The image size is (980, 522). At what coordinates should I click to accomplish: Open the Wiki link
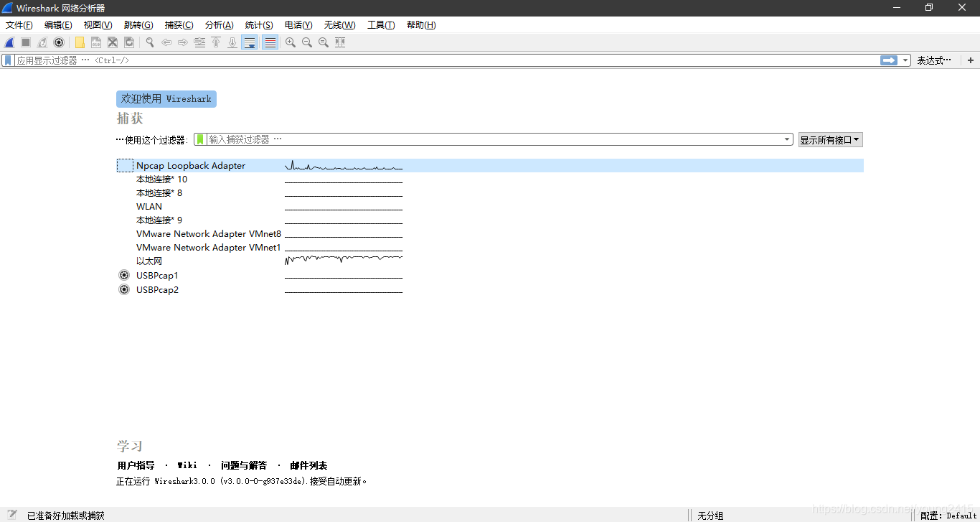[187, 465]
